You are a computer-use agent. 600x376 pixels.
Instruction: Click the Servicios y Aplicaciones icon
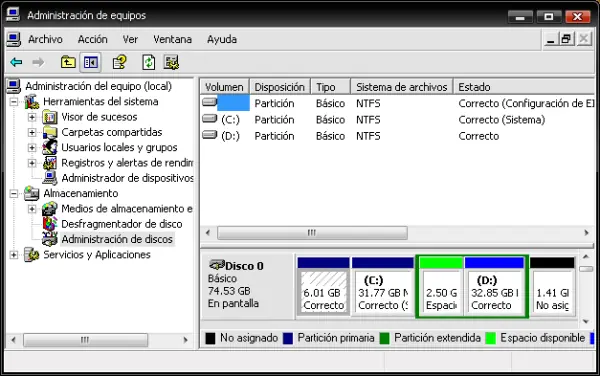click(x=31, y=254)
